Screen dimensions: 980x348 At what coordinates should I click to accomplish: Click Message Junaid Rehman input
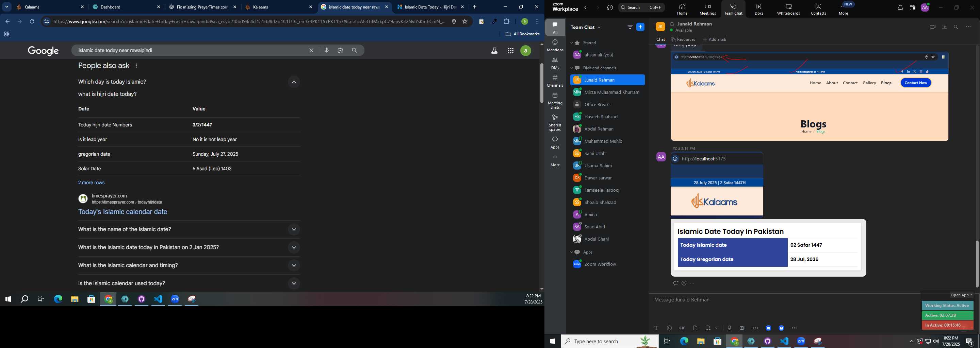point(784,300)
